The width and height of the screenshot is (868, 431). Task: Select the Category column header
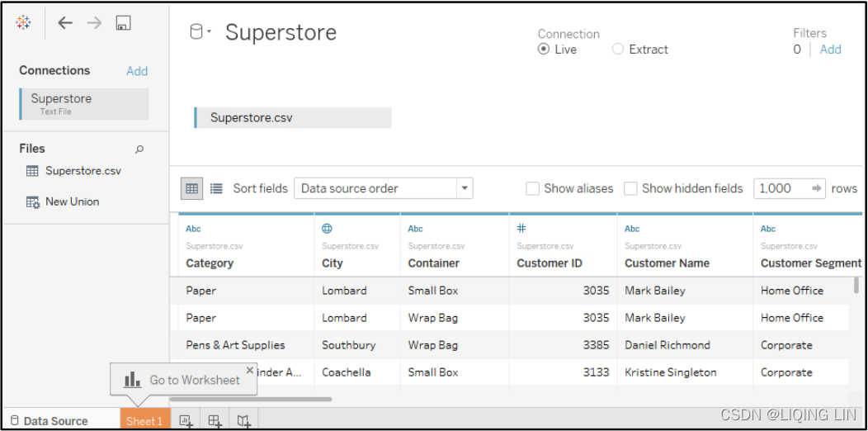210,263
